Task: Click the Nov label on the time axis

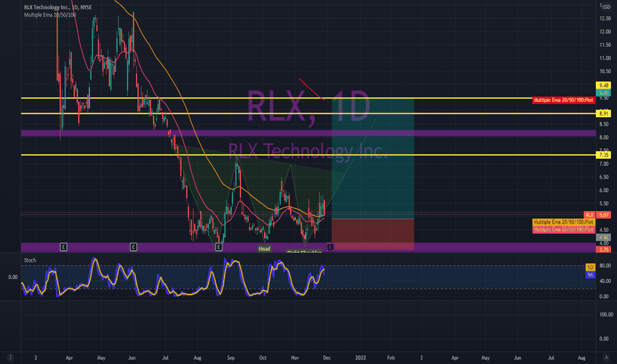Action: coord(295,357)
